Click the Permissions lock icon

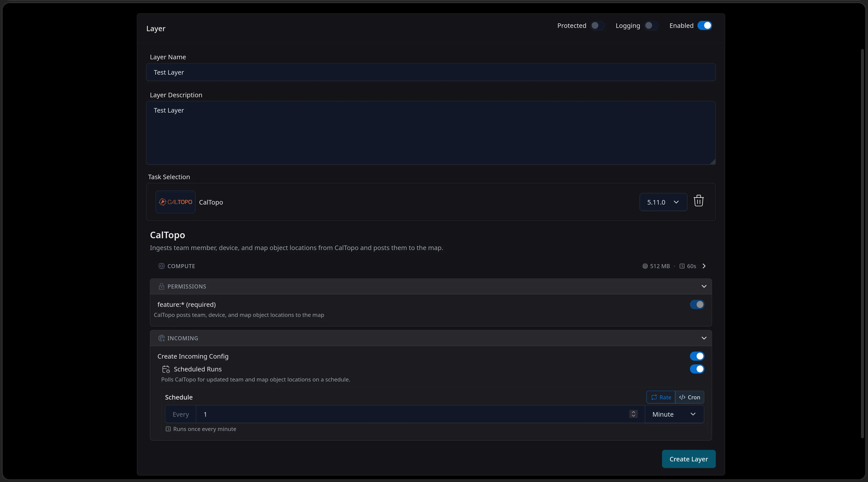161,286
